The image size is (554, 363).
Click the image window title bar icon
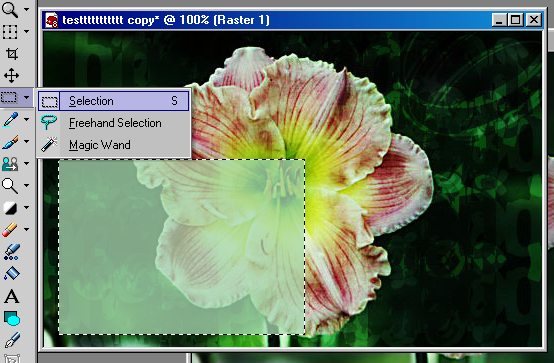52,20
